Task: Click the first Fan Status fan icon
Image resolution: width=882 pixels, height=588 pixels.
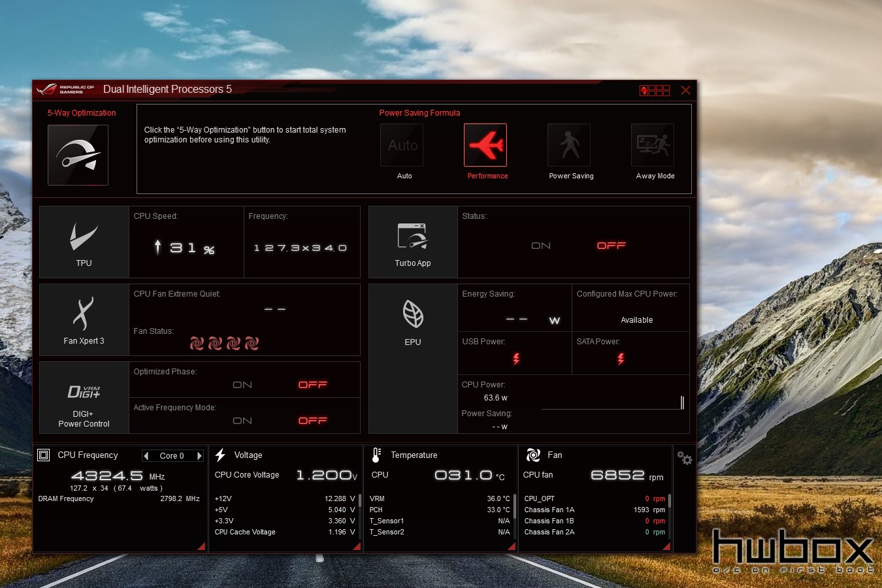Action: tap(197, 343)
